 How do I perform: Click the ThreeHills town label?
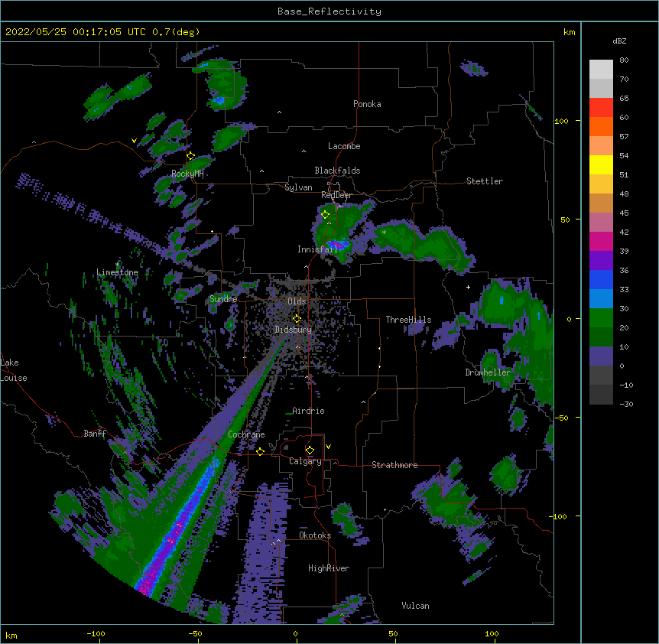[408, 320]
